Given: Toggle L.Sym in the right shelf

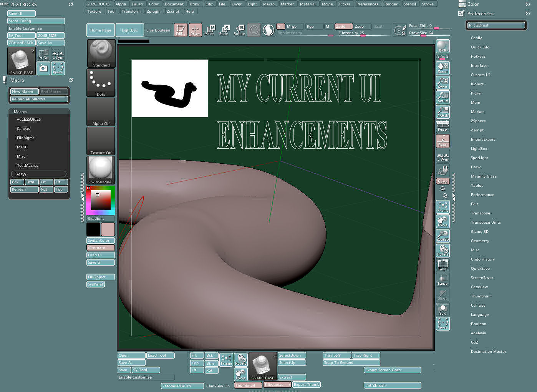Looking at the screenshot, I should coord(443,156).
